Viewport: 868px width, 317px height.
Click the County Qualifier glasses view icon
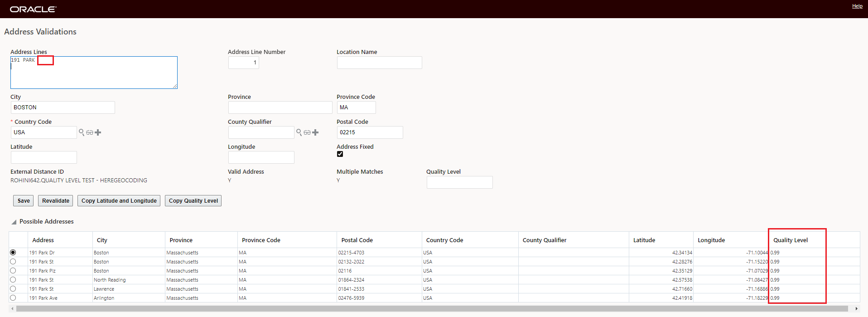coord(307,132)
